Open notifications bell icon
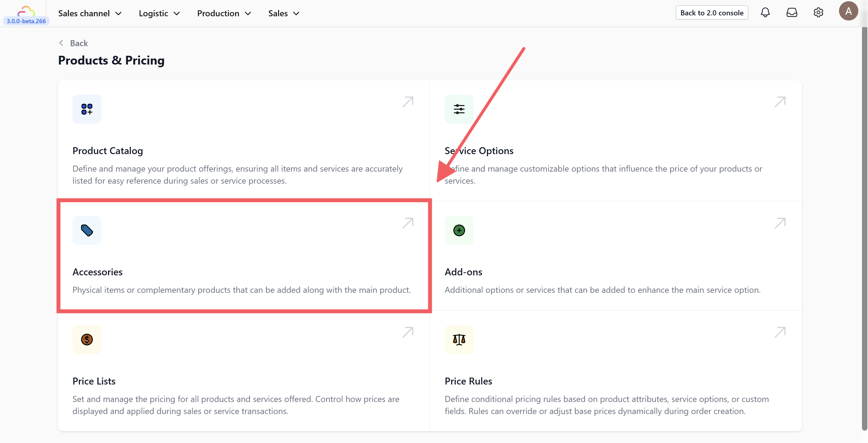The image size is (868, 443). coord(765,13)
